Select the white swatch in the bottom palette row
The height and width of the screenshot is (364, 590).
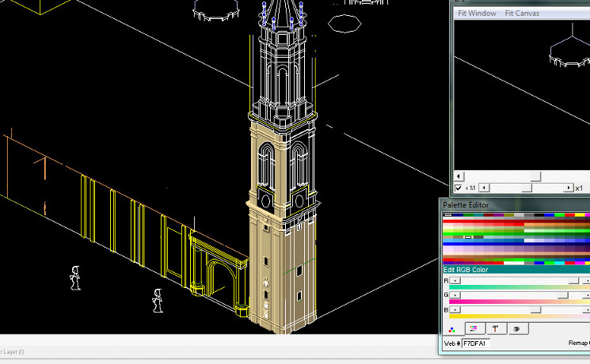pos(514,263)
